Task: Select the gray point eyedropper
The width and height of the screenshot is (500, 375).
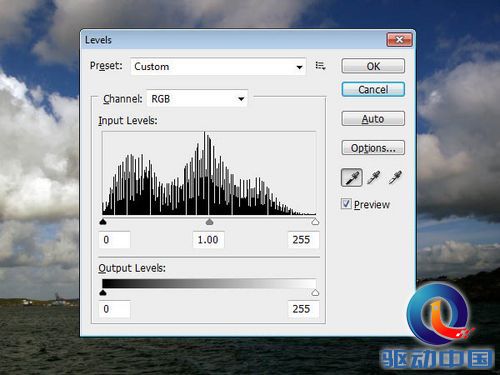Action: (x=373, y=178)
